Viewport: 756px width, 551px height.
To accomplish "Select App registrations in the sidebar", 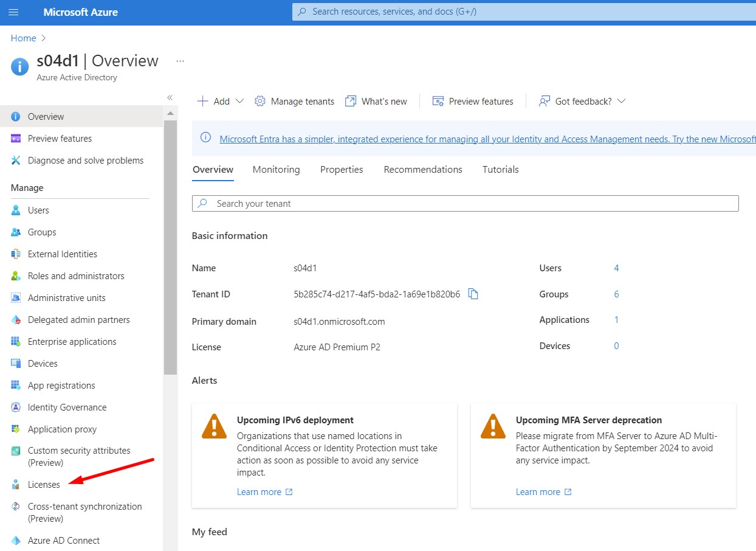I will tap(61, 385).
